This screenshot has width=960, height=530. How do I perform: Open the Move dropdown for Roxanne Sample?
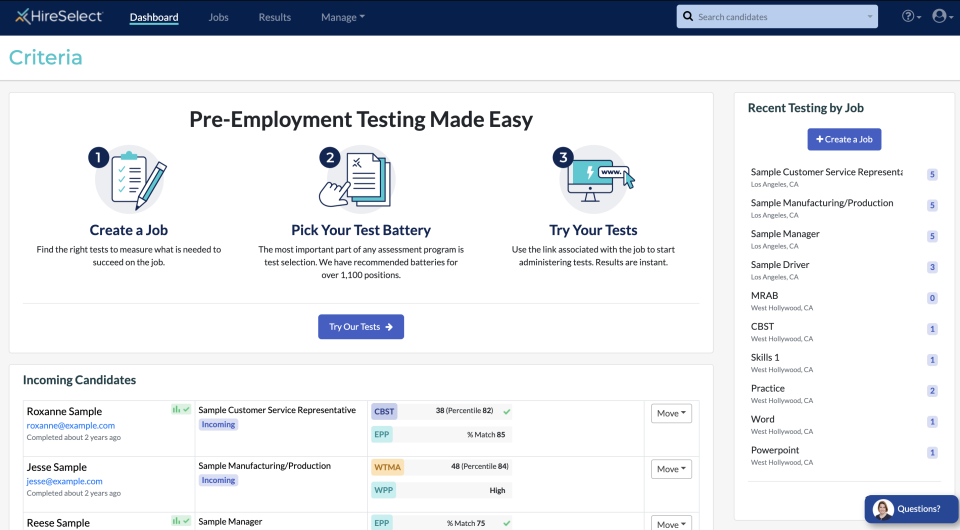pos(671,413)
